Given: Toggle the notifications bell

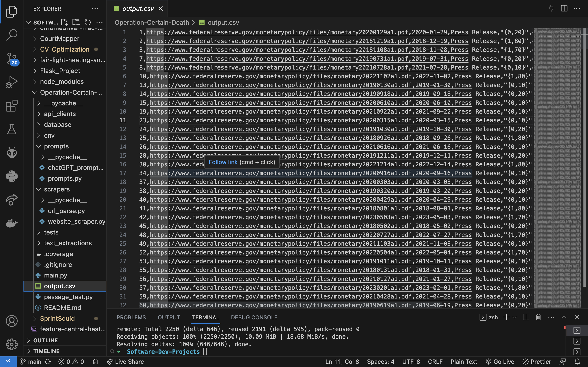Looking at the screenshot, I should pos(579,361).
